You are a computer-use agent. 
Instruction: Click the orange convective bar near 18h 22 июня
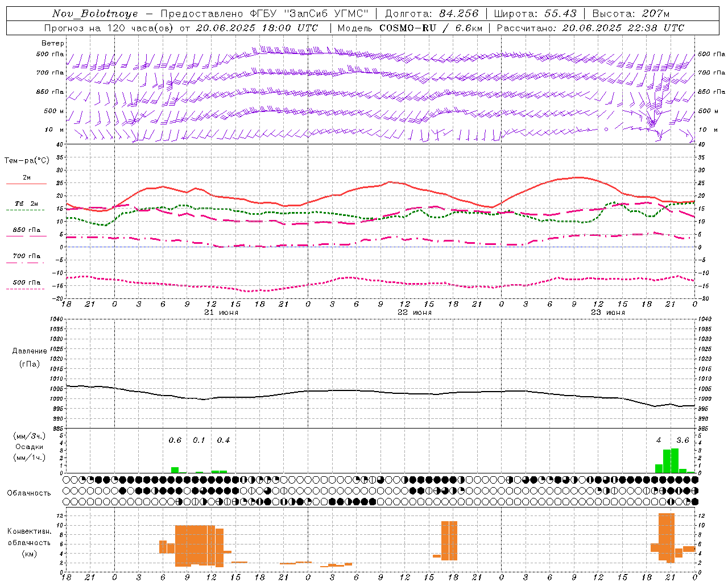tap(453, 541)
